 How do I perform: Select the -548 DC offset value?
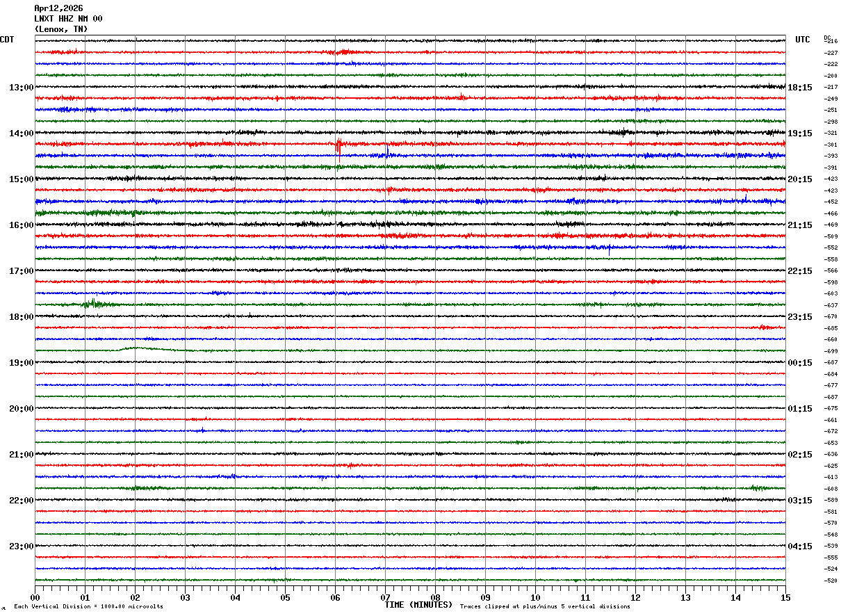click(831, 535)
